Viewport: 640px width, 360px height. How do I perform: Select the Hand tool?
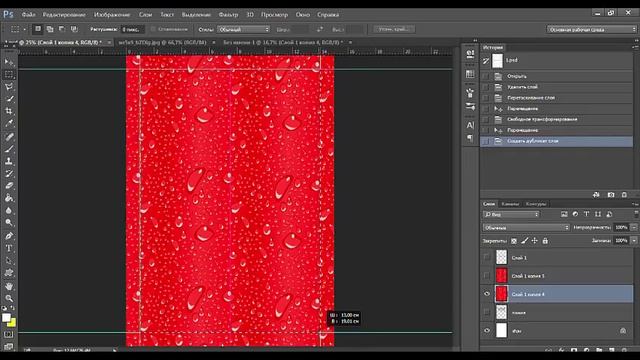9,286
